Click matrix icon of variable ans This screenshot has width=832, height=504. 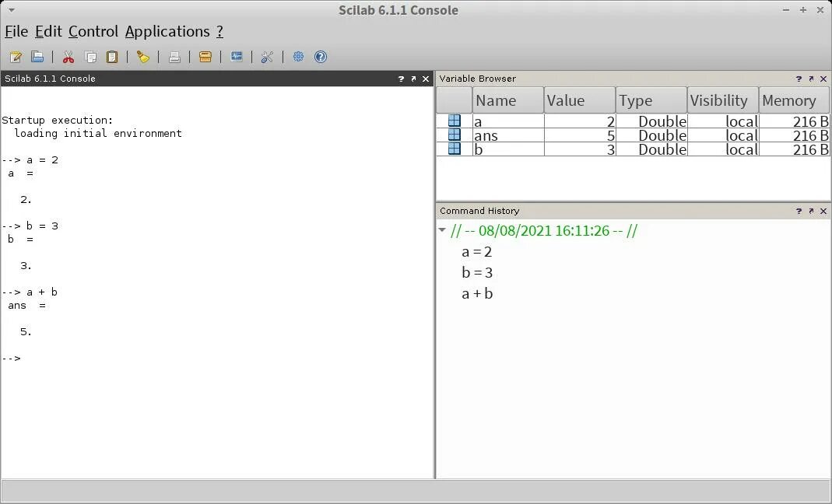click(455, 135)
